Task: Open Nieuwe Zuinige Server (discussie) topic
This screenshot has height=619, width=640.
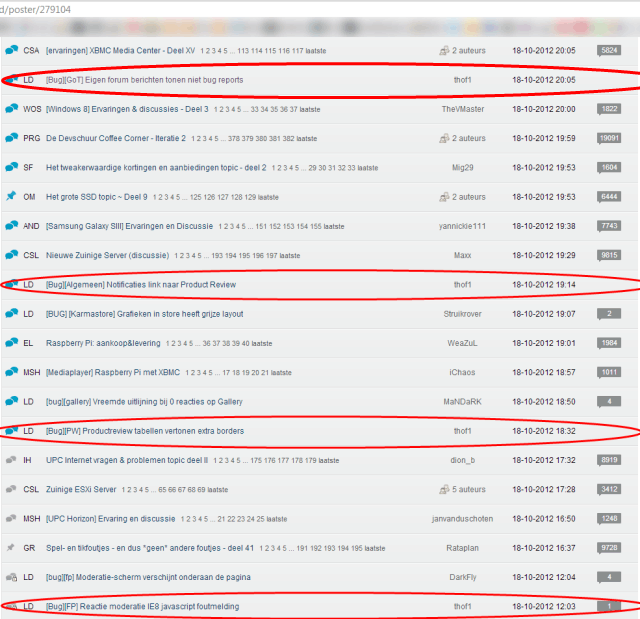Action: pos(107,255)
